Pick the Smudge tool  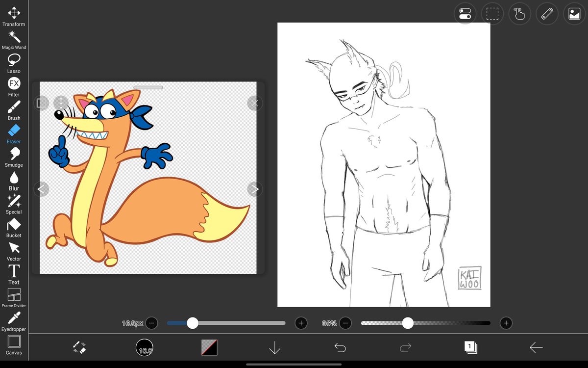(x=14, y=158)
